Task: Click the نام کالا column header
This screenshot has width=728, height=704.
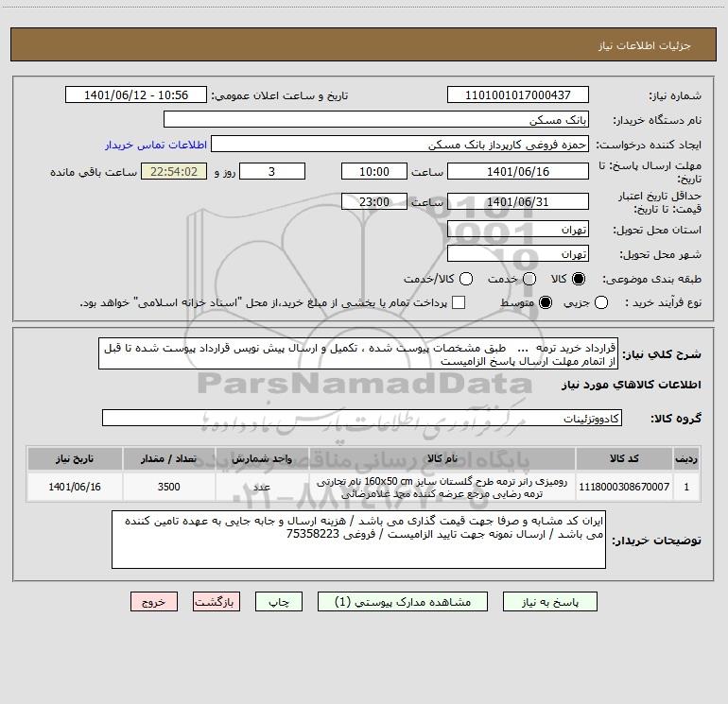Action: (x=442, y=458)
